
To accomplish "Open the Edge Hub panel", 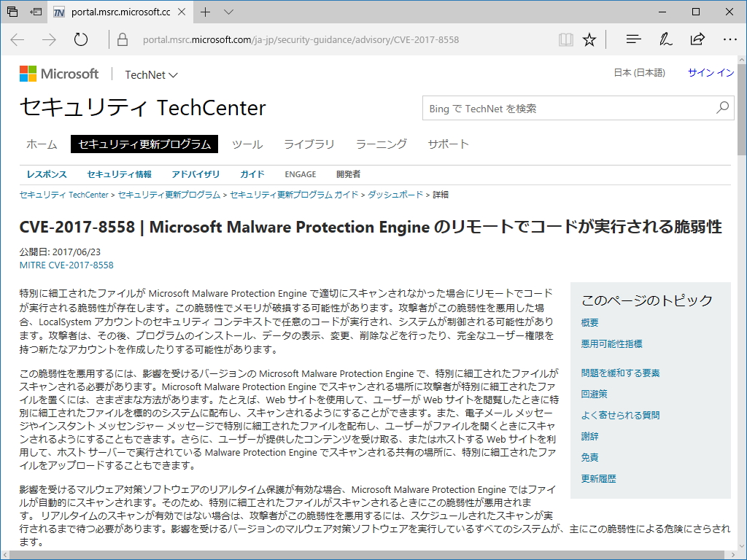I will coord(632,39).
